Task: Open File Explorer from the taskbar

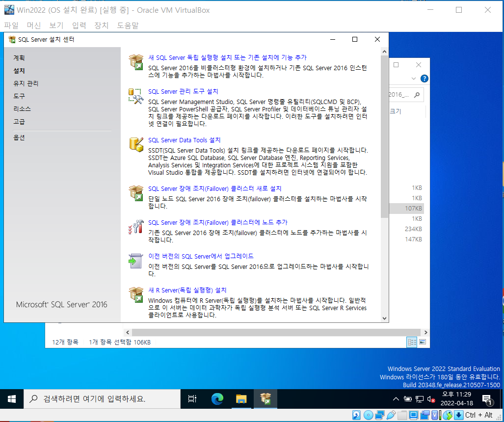Action: click(x=241, y=399)
